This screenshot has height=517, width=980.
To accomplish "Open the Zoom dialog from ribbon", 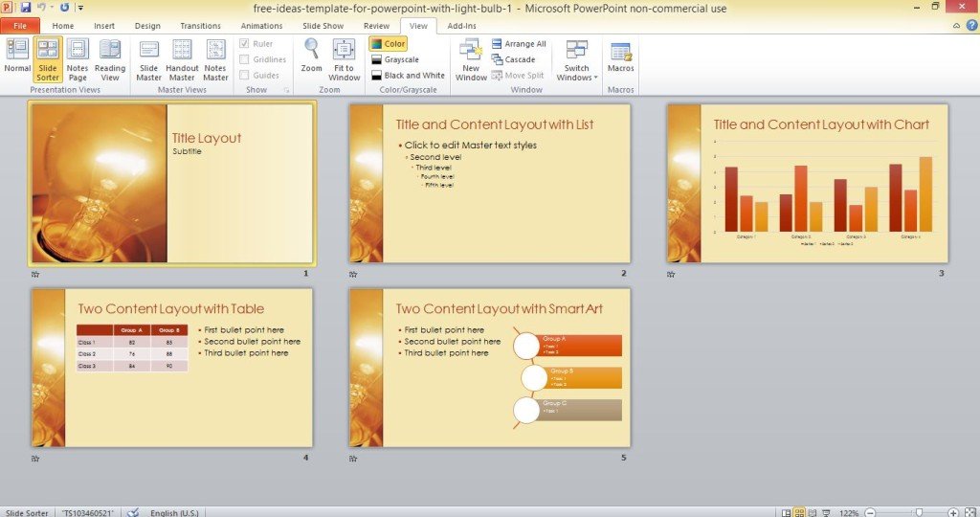I will 311,56.
